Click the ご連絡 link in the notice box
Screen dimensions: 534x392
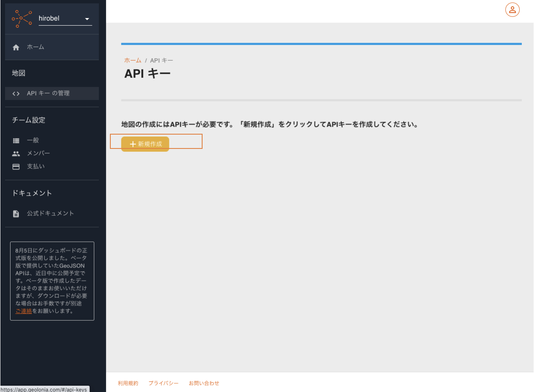point(23,310)
